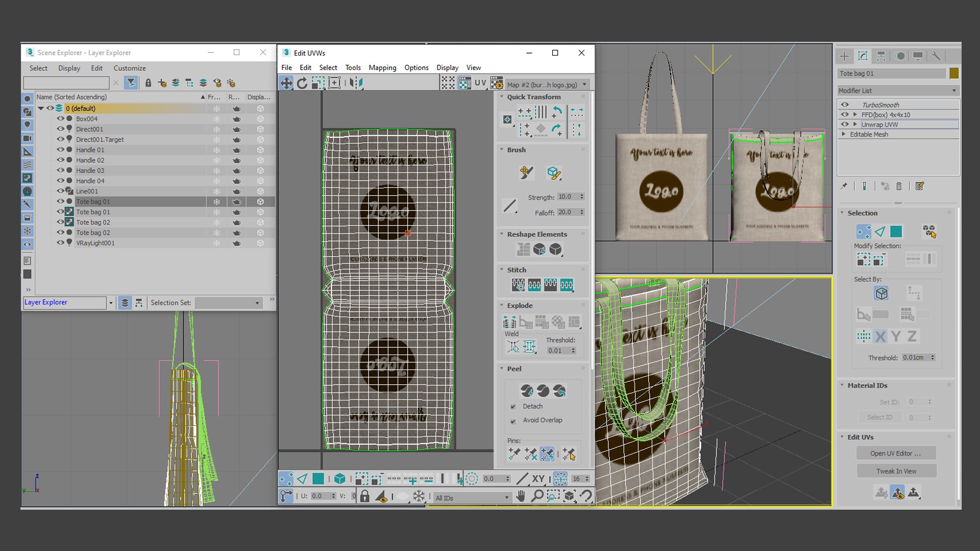Toggle the TurboSmooth modifier eye icon
Image resolution: width=980 pixels, height=551 pixels.
click(x=845, y=105)
